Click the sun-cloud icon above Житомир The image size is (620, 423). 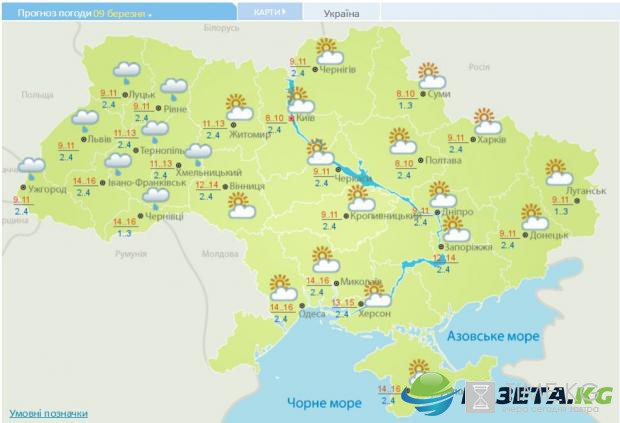click(238, 106)
